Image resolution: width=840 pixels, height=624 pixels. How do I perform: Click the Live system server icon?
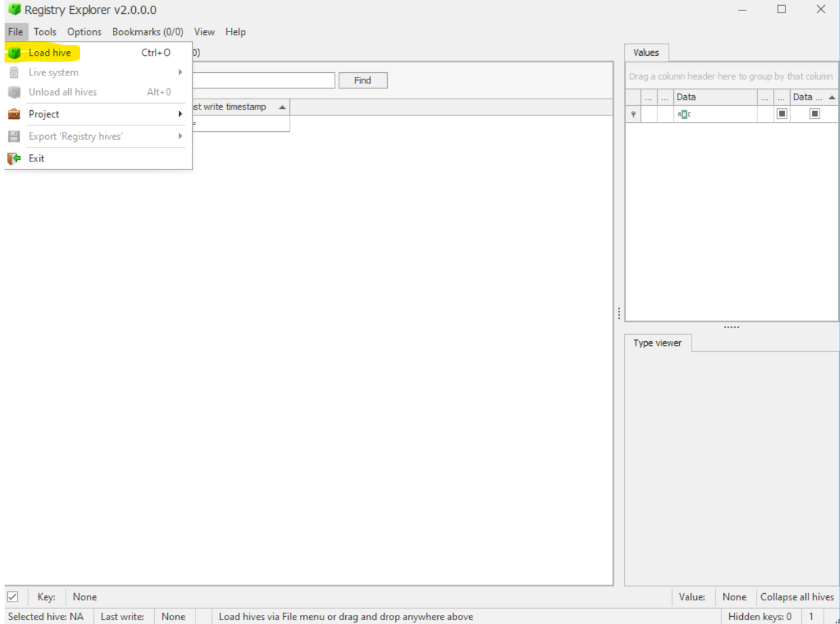[x=14, y=73]
